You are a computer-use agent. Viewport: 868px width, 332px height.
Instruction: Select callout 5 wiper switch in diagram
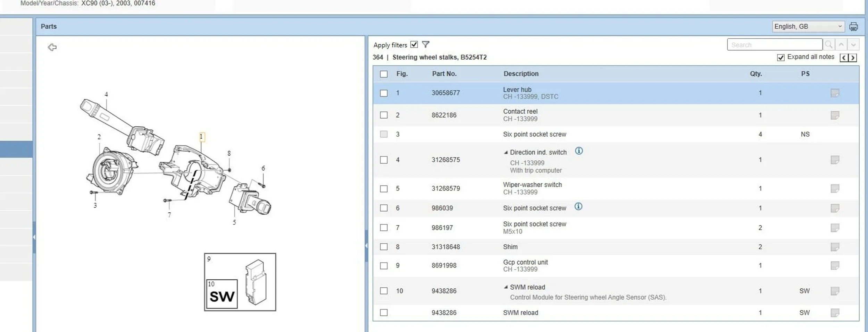234,222
